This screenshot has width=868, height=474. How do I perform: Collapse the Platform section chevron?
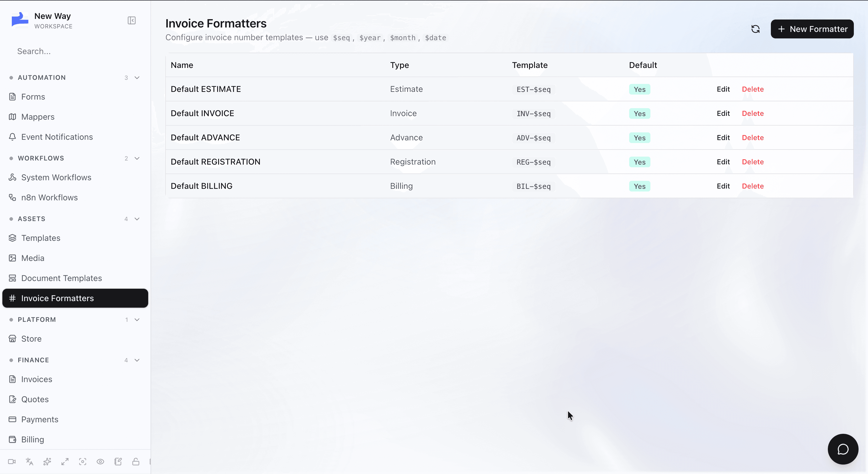(137, 319)
